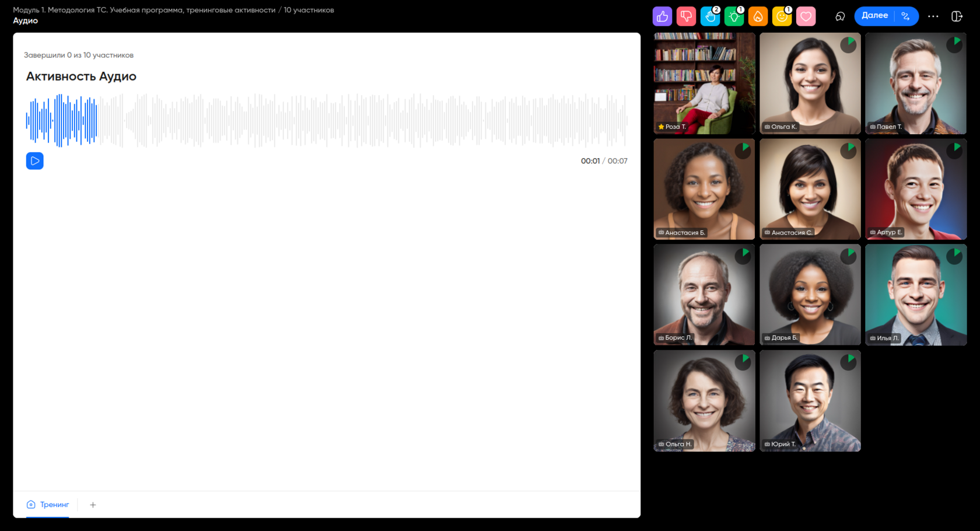Play the audio activity
Screen dimensions: 980x531
35,161
